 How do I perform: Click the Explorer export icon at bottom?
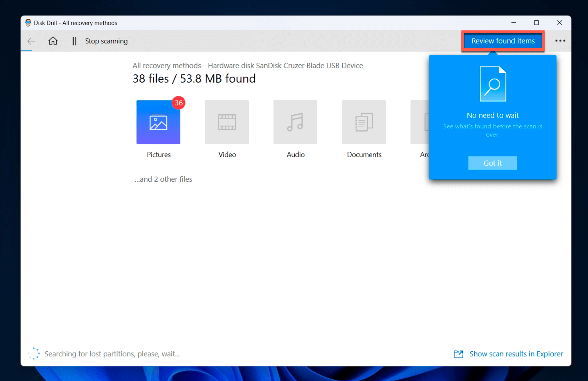tap(458, 354)
